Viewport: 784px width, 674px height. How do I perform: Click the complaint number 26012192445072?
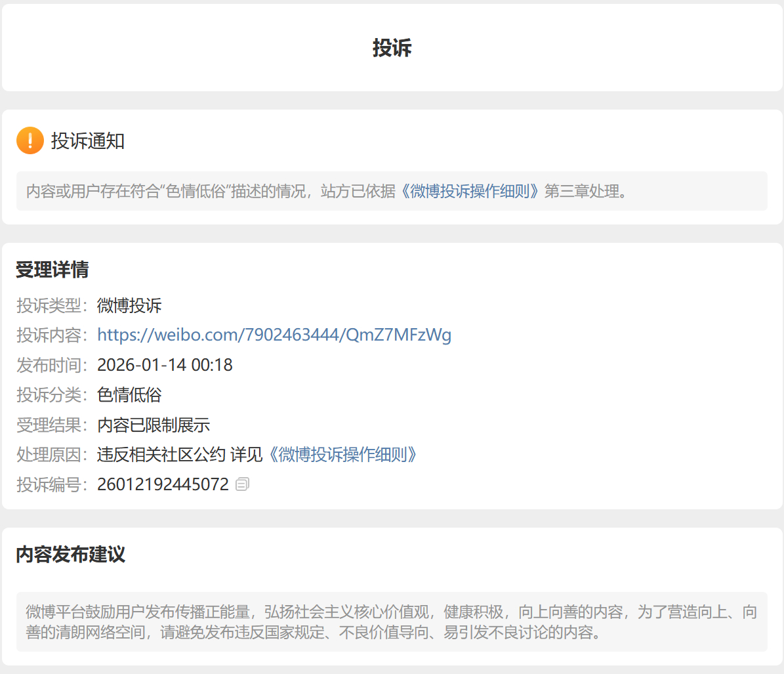[163, 483]
